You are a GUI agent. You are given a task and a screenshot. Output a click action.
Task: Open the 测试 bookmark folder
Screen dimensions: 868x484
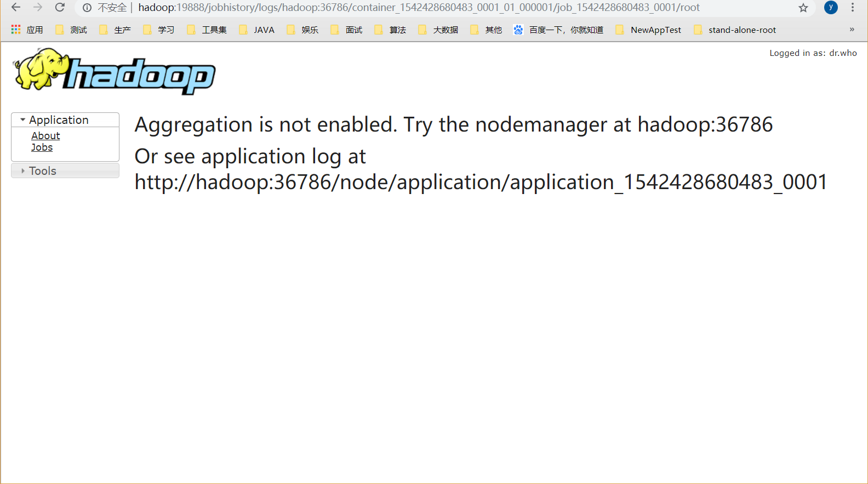pyautogui.click(x=71, y=30)
